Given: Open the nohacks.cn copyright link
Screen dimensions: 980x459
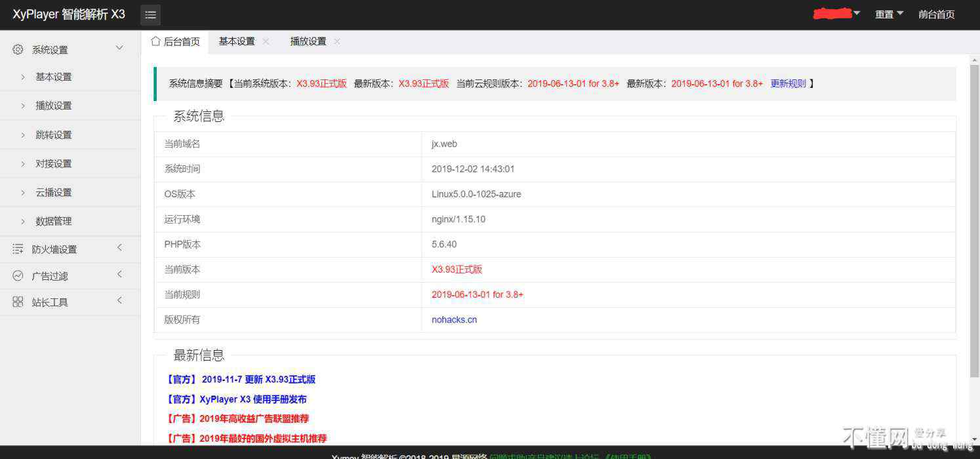Looking at the screenshot, I should [x=454, y=320].
